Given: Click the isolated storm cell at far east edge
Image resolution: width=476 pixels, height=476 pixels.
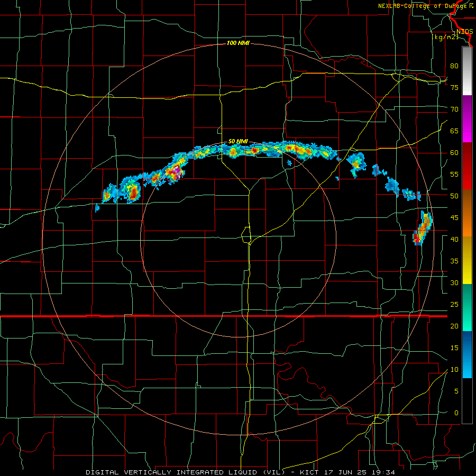Looking at the screenshot, I should [423, 227].
